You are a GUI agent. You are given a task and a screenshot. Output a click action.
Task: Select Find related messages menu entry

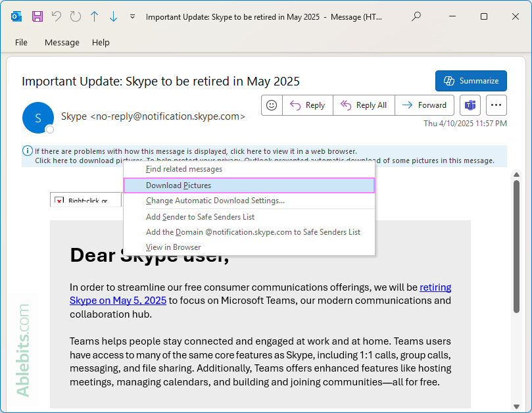(249, 169)
